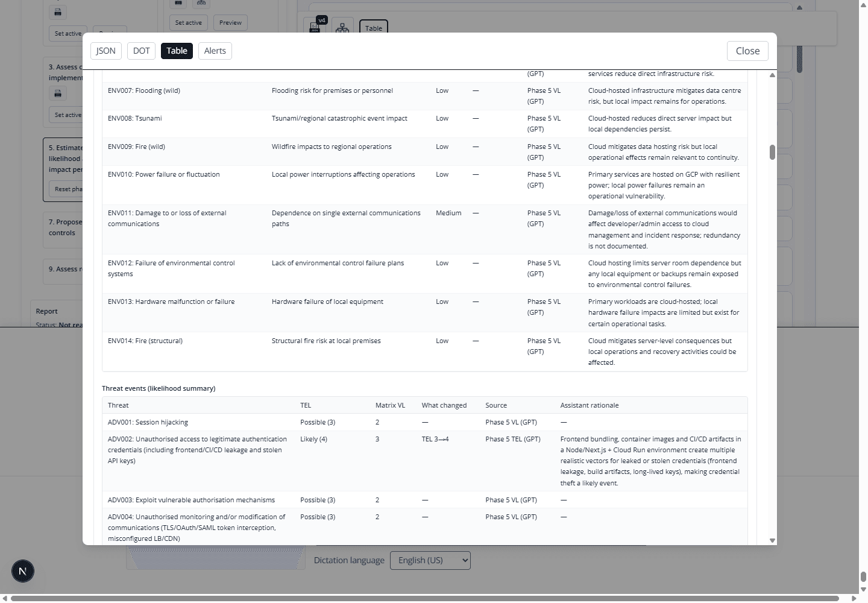The height and width of the screenshot is (603, 868).
Task: Switch to the DOT tab
Action: (142, 51)
